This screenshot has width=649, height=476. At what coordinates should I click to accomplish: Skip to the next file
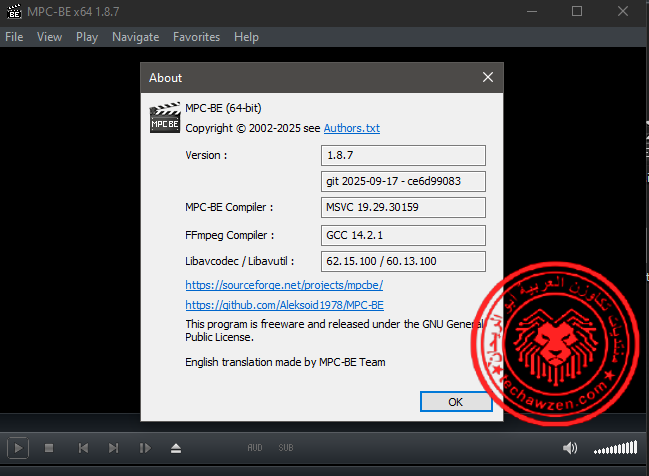pyautogui.click(x=113, y=448)
